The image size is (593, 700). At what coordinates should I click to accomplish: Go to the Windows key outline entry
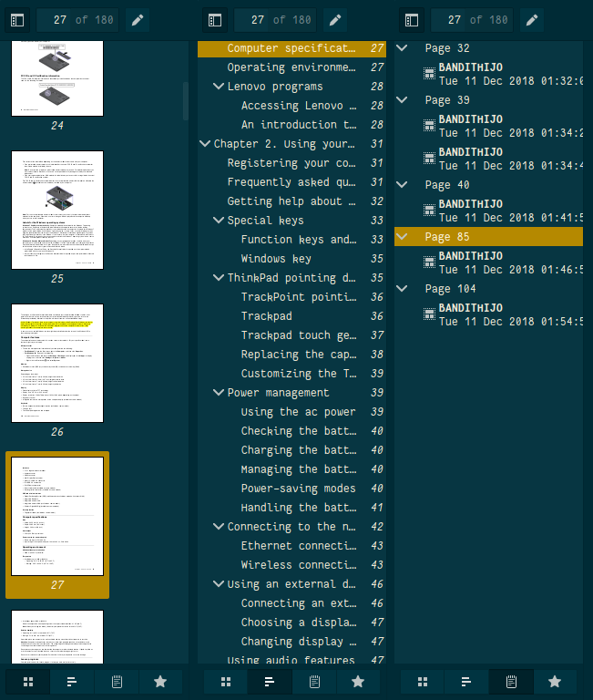tap(276, 259)
